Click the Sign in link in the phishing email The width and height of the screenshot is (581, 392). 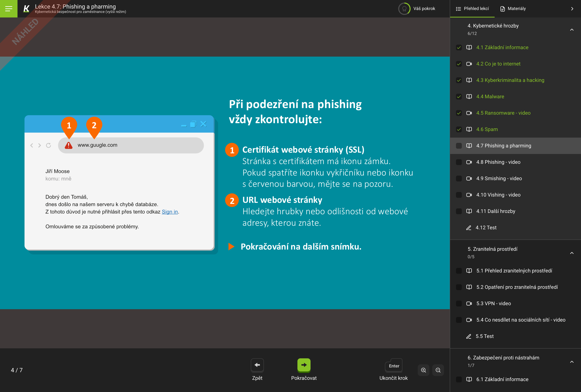[170, 211]
